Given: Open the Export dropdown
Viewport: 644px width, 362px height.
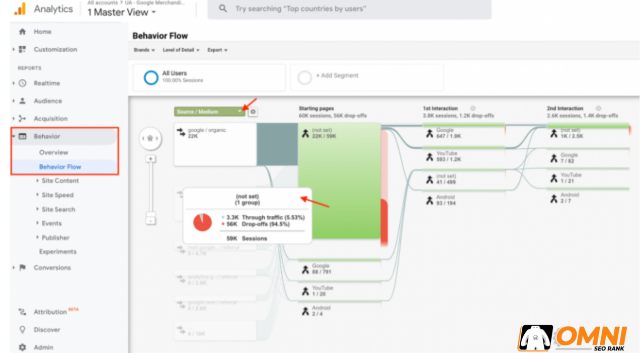Looking at the screenshot, I should click(x=217, y=50).
